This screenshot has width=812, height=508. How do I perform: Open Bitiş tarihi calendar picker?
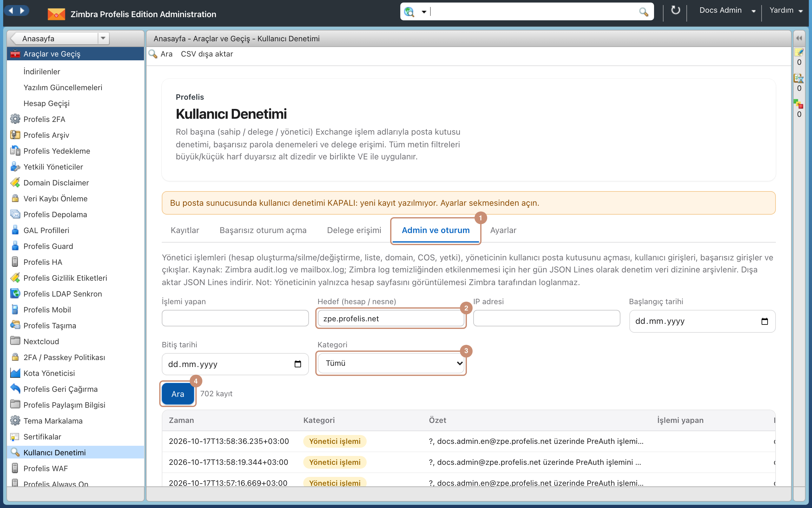click(298, 364)
